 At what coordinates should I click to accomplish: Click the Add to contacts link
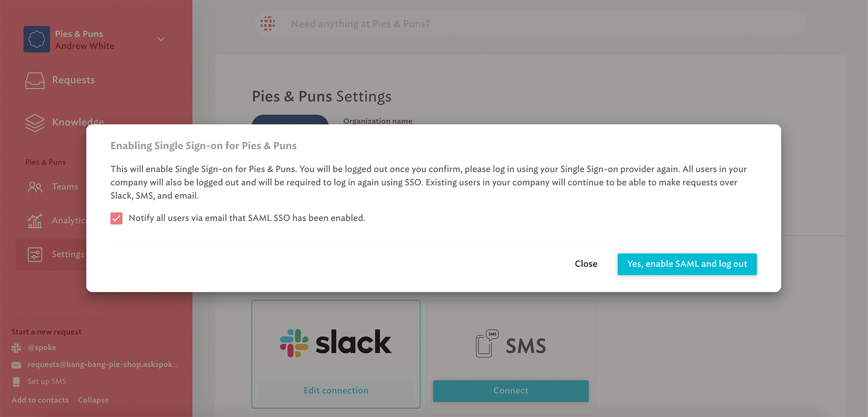click(40, 400)
